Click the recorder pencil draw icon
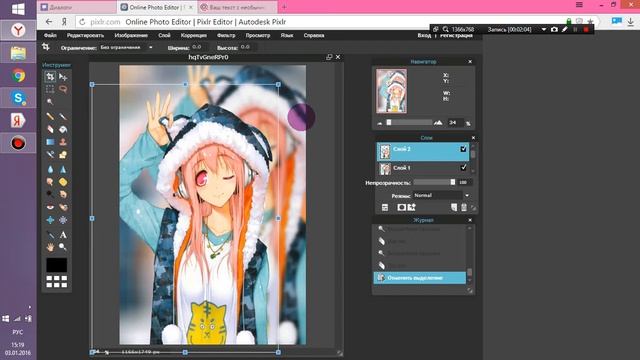 click(565, 29)
